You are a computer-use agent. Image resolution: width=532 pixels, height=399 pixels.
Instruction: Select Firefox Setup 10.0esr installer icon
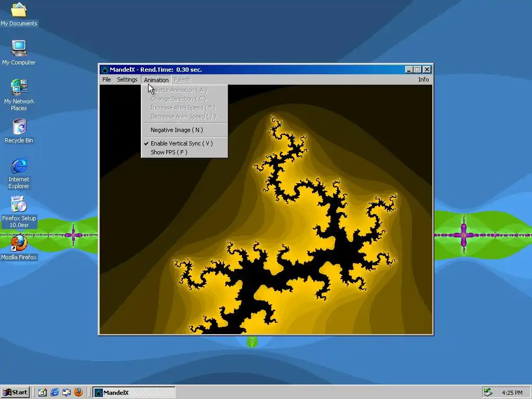point(19,212)
